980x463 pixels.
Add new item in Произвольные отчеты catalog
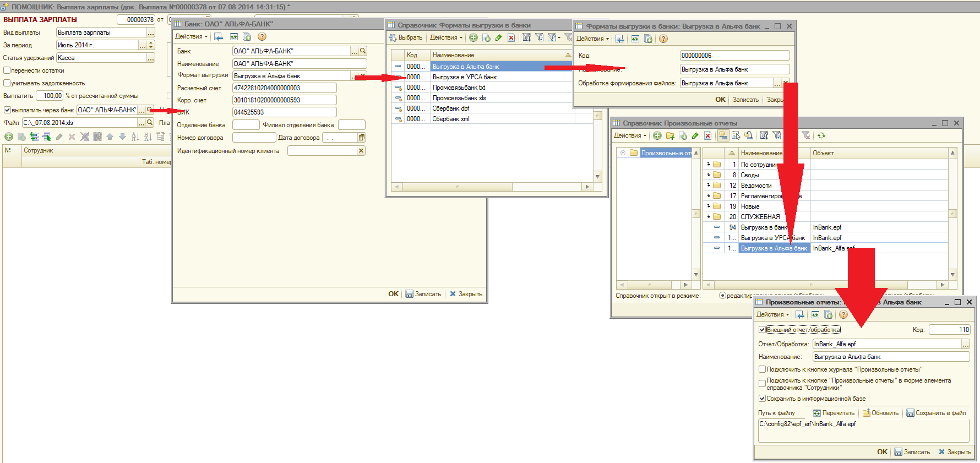click(x=657, y=135)
